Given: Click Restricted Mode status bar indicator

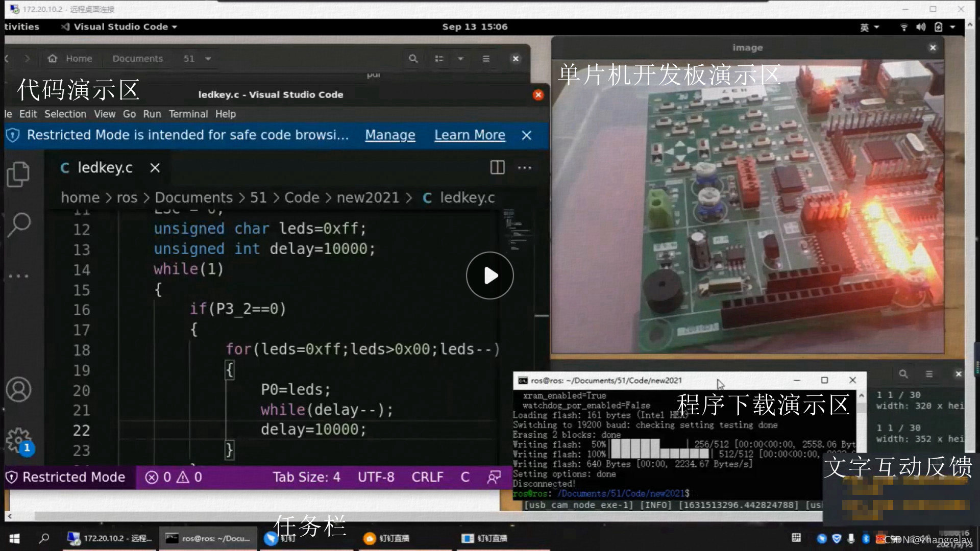Looking at the screenshot, I should (x=66, y=477).
